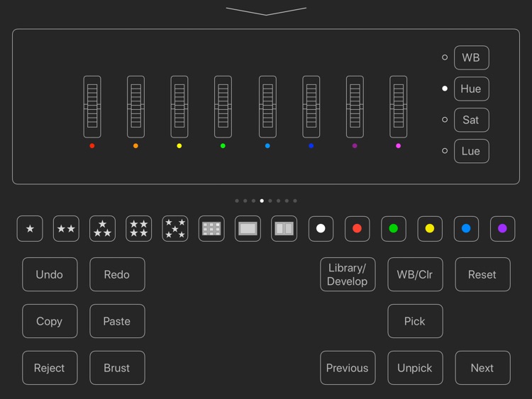Go to the Previous photo

click(x=348, y=368)
